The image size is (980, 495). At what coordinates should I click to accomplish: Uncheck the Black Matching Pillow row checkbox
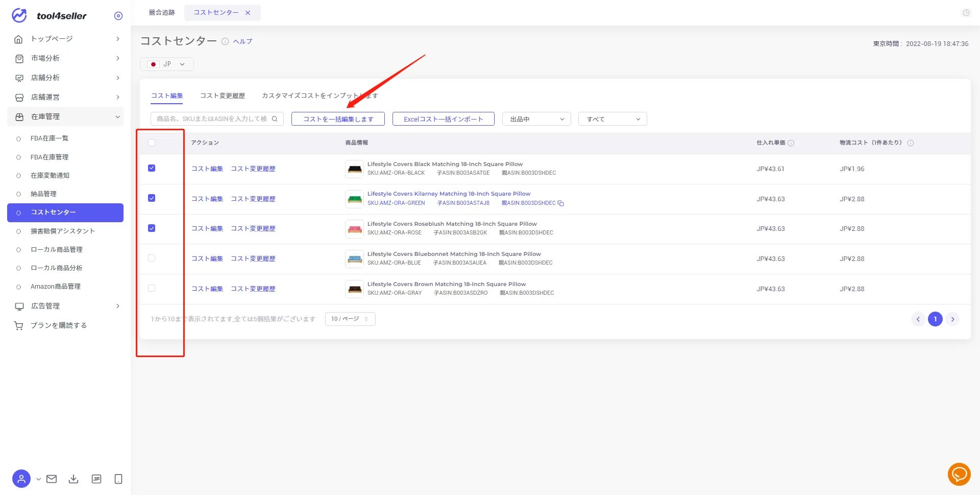coord(152,168)
